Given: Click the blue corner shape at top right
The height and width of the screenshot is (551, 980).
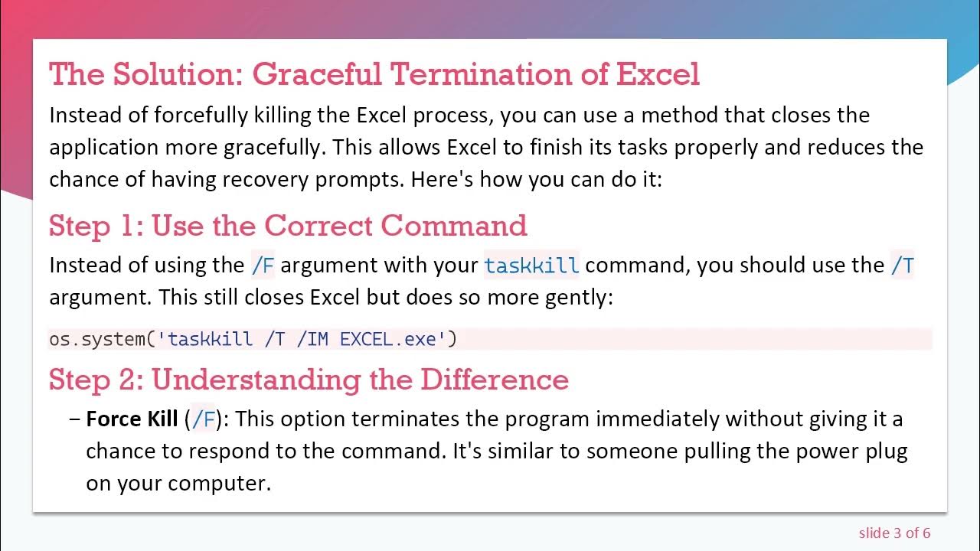Looking at the screenshot, I should (963, 54).
